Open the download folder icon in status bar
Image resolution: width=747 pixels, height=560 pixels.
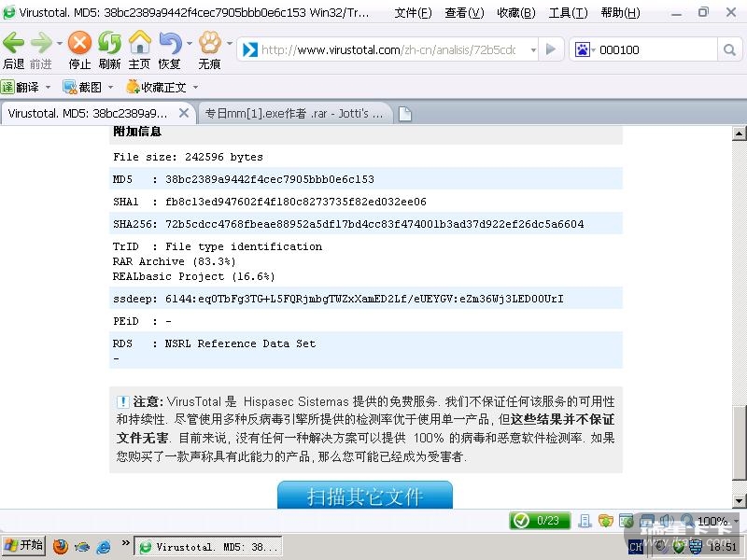605,521
